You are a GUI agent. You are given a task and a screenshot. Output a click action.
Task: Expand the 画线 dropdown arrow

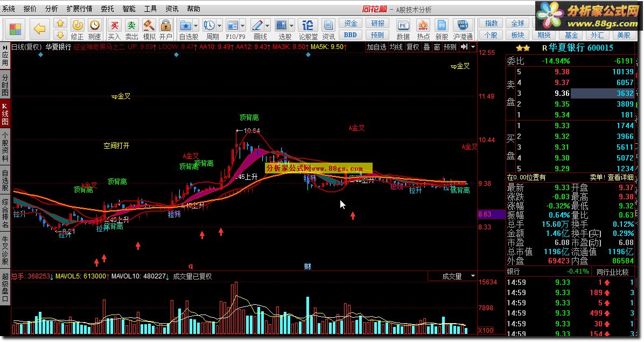267,25
